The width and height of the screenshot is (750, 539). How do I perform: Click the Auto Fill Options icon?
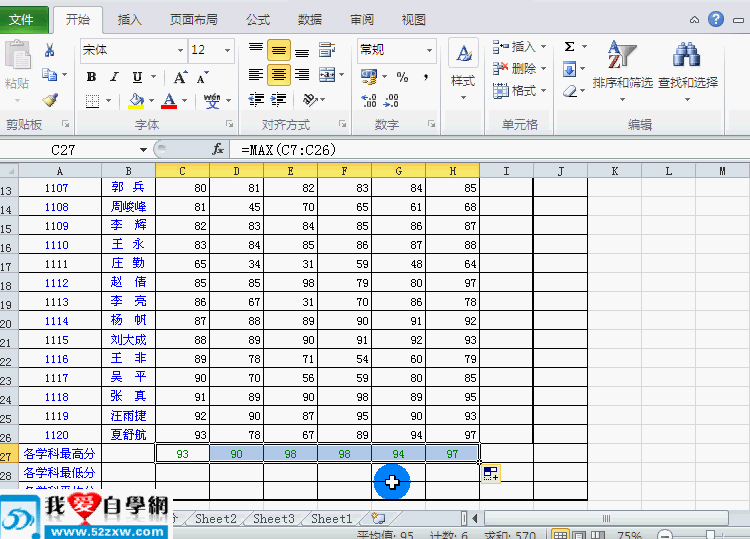[490, 473]
